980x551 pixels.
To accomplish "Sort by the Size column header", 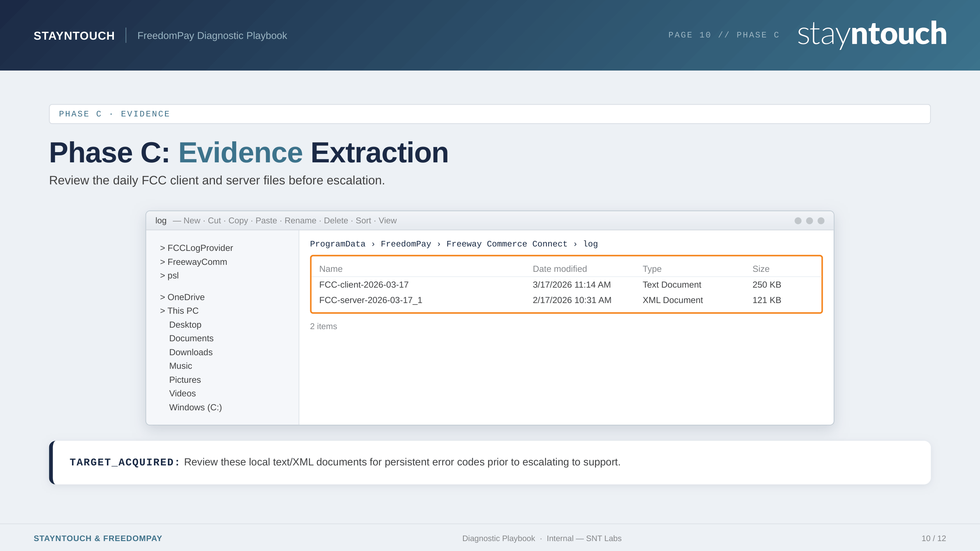I will coord(761,269).
